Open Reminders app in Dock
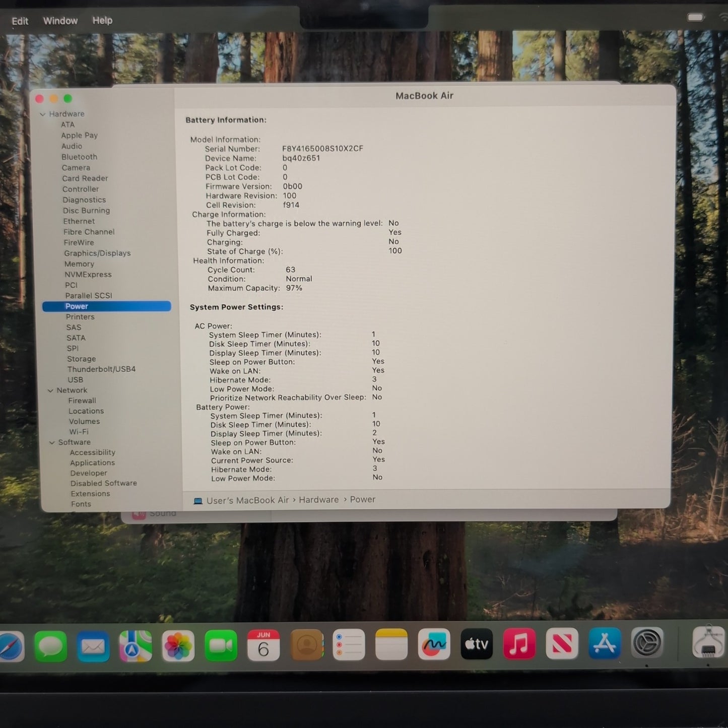 [349, 645]
